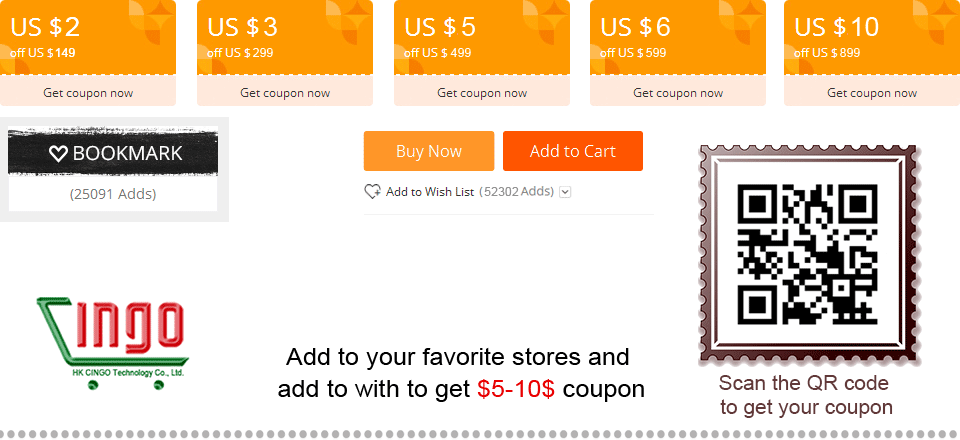This screenshot has width=960, height=440.
Task: Click the 25091 Adds bookmark count
Action: click(x=113, y=195)
